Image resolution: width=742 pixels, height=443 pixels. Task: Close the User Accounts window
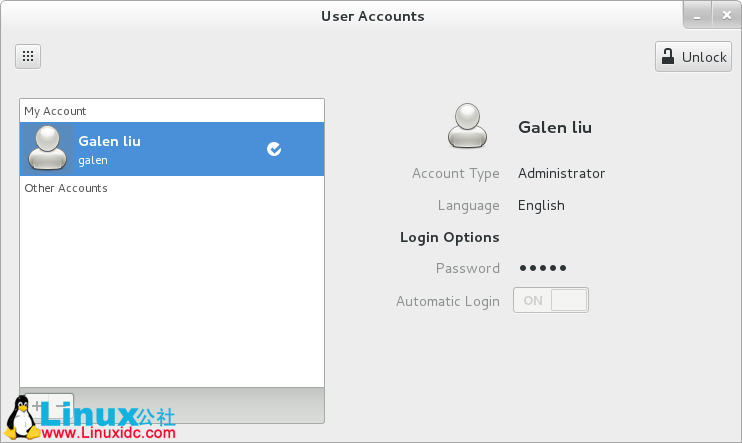(x=725, y=16)
